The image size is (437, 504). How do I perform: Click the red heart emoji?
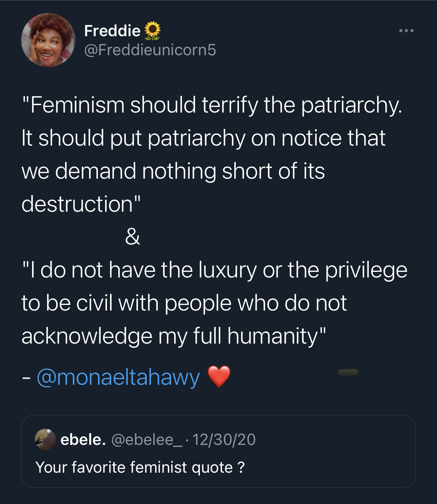219,377
